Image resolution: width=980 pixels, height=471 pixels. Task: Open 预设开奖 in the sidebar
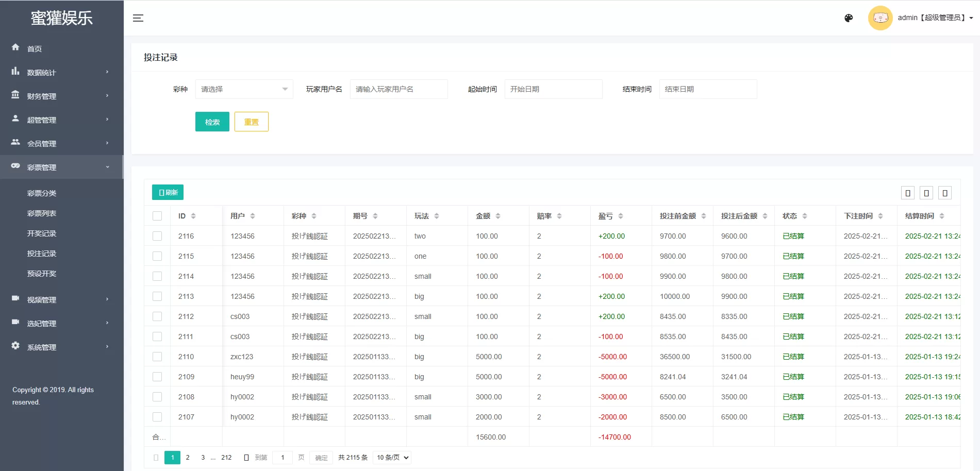42,274
